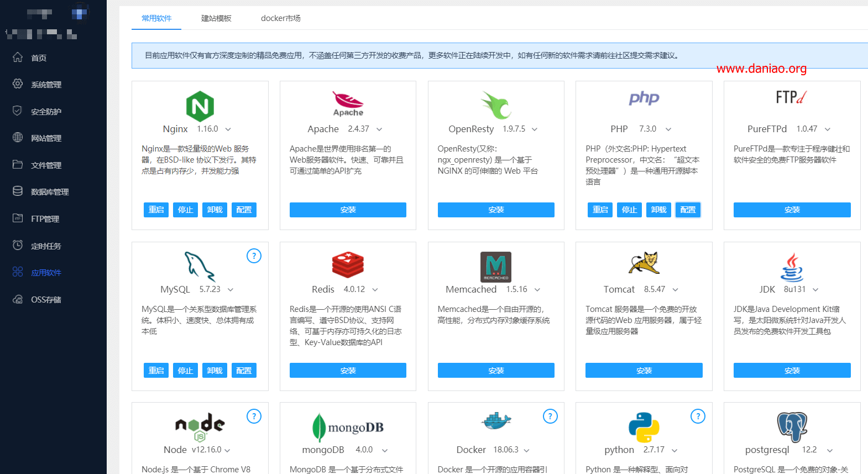Expand the mongoDB 4.0.0 version dropdown

(x=385, y=450)
